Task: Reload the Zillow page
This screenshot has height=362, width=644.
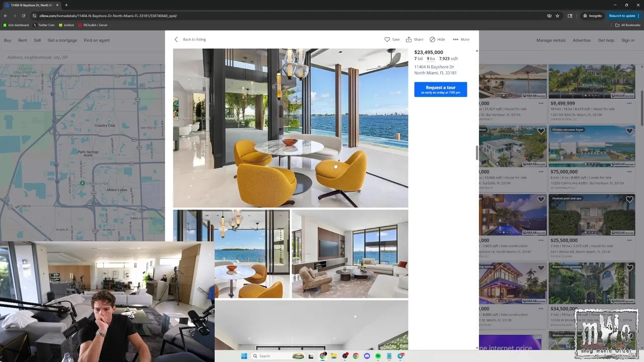Action: [23, 16]
